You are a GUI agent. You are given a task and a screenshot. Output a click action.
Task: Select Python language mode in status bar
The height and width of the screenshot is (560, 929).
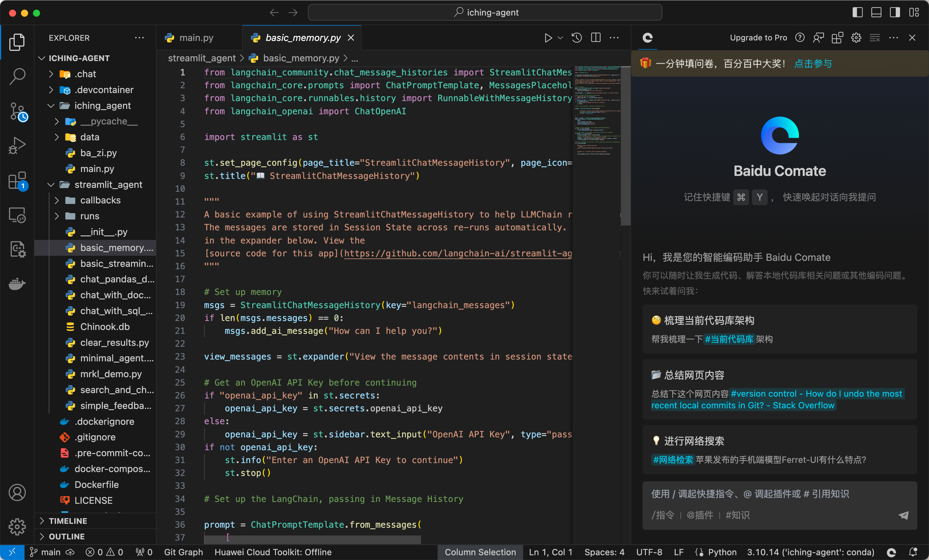coord(722,553)
